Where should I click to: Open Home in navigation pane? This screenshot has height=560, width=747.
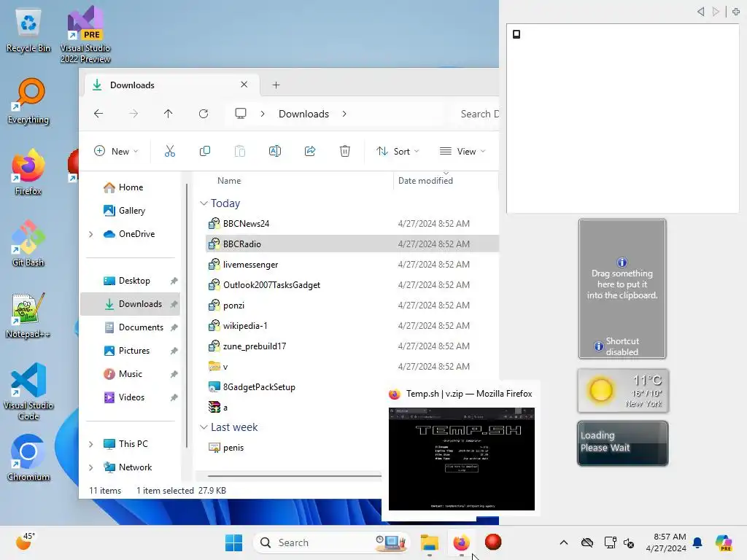coord(131,187)
